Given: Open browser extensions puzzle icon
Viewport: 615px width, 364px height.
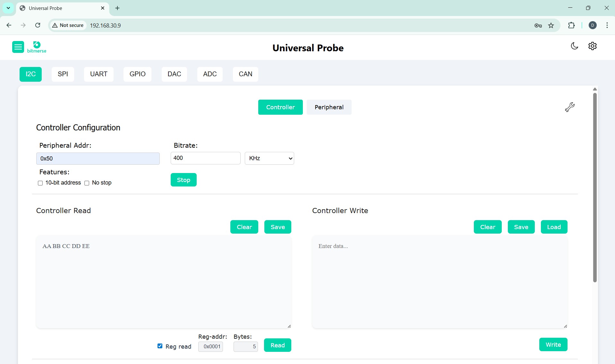Looking at the screenshot, I should [x=571, y=25].
